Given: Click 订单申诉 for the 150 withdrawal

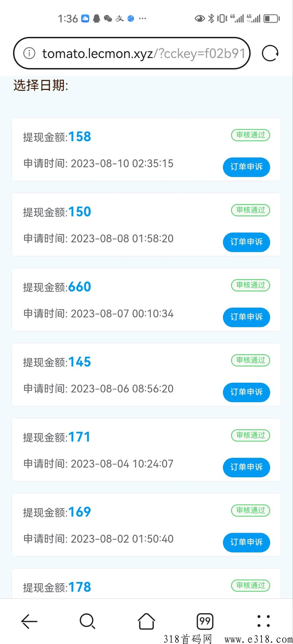Looking at the screenshot, I should [x=246, y=242].
